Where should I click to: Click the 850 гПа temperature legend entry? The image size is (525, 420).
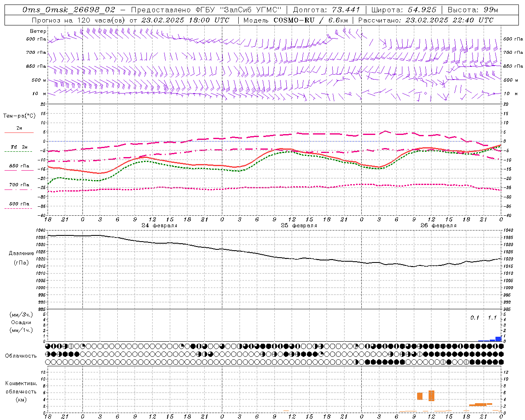19,167
